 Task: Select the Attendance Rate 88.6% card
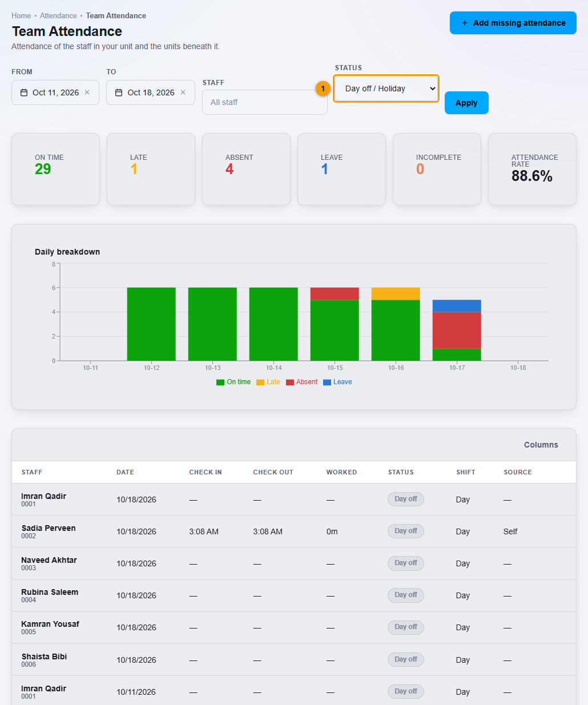(x=532, y=169)
